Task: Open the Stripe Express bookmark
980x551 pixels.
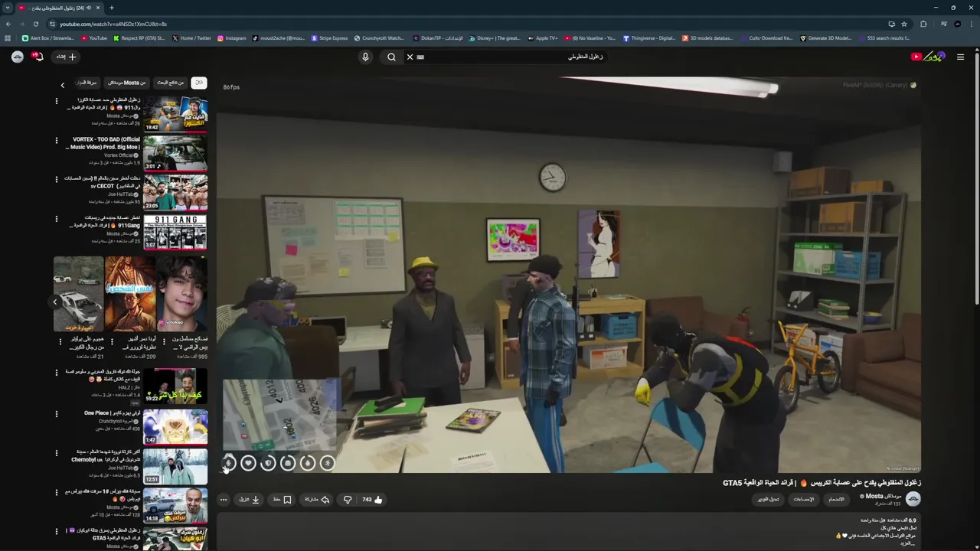Action: click(329, 38)
